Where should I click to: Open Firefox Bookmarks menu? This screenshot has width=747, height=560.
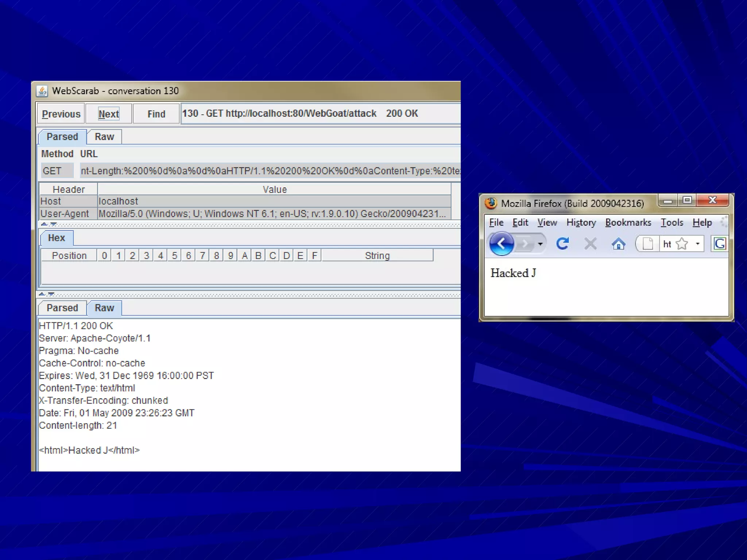[x=628, y=222]
